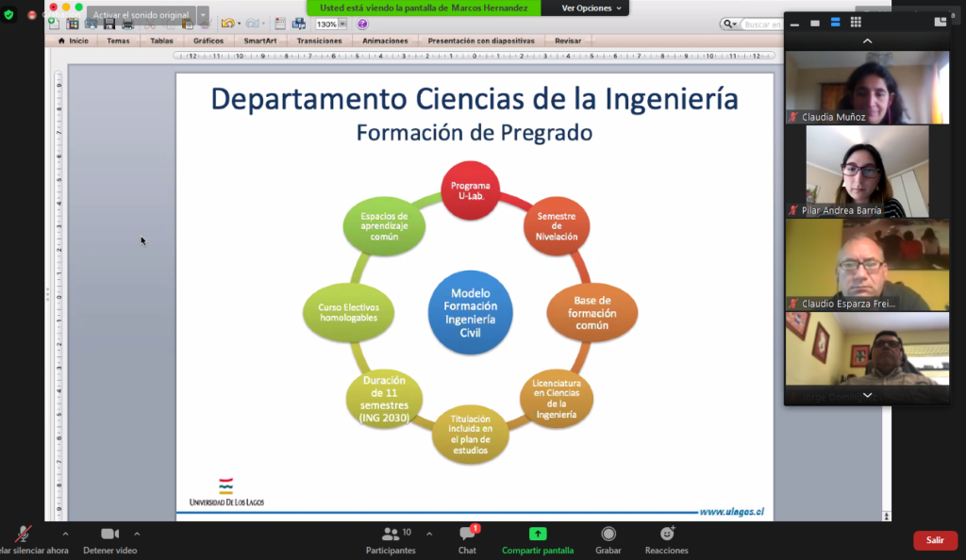Minimize the video panel to a bar
The image size is (966, 560).
click(x=793, y=23)
